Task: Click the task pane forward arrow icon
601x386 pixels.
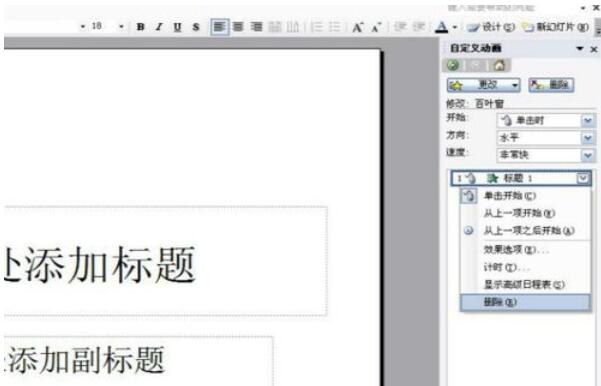Action: coord(476,65)
